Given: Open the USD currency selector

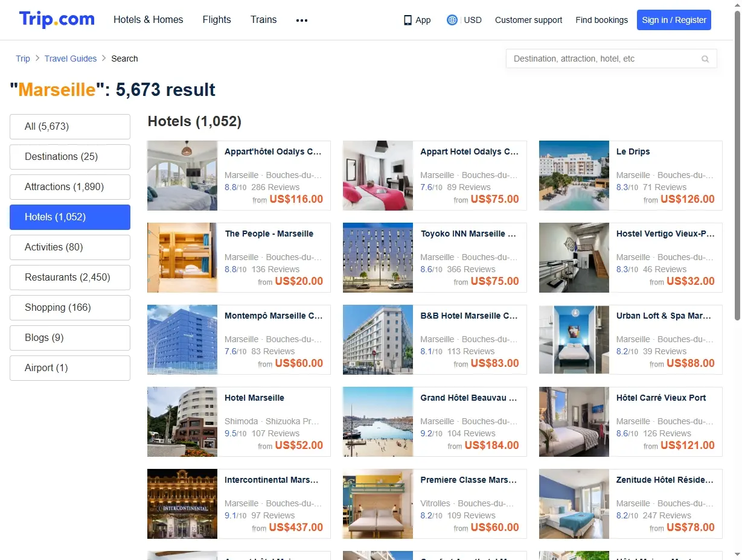Looking at the screenshot, I should [473, 20].
